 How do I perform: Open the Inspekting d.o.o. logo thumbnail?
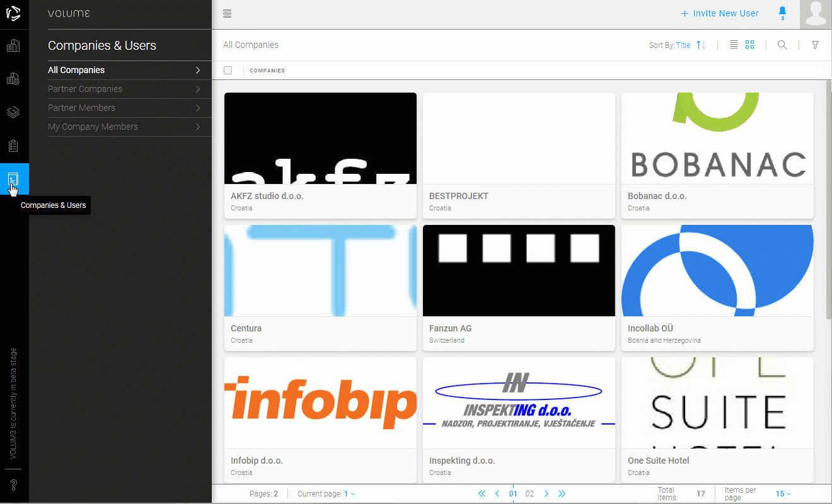pyautogui.click(x=519, y=403)
